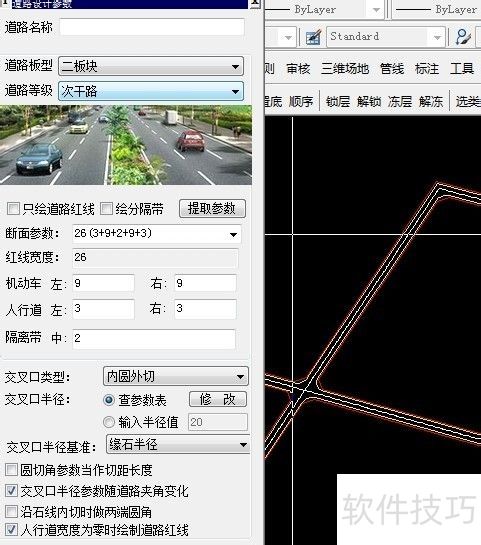Enable the 只绘道路红线 checkbox
The height and width of the screenshot is (545, 481).
(13, 209)
